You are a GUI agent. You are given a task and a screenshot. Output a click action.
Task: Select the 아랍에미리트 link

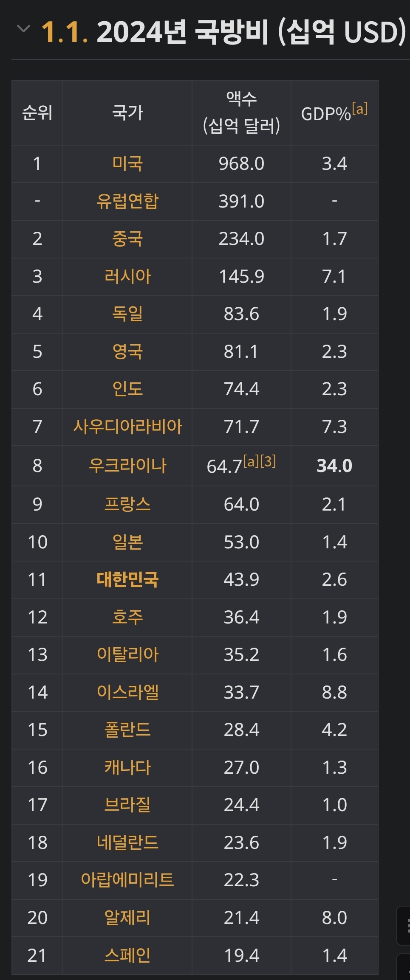(x=127, y=880)
